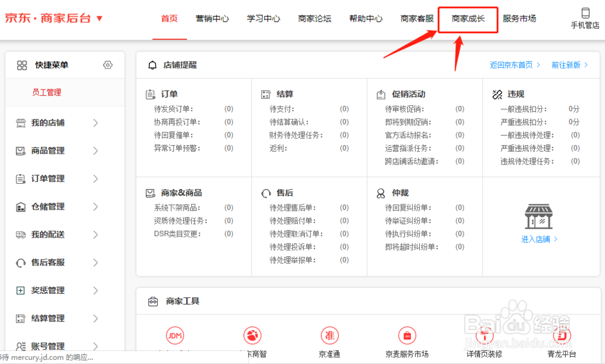Viewport: 605px width, 364px height.
Task: Open the 商家成长 menu item
Action: 467,19
